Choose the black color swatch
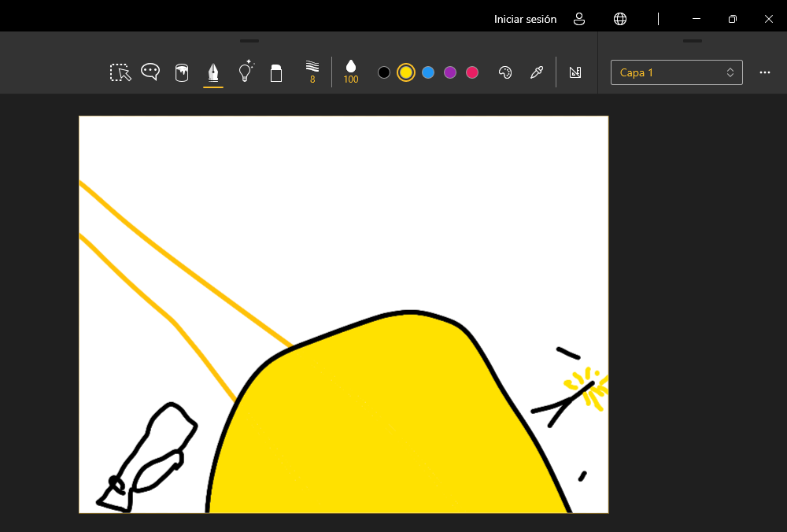The height and width of the screenshot is (532, 787). [x=384, y=72]
